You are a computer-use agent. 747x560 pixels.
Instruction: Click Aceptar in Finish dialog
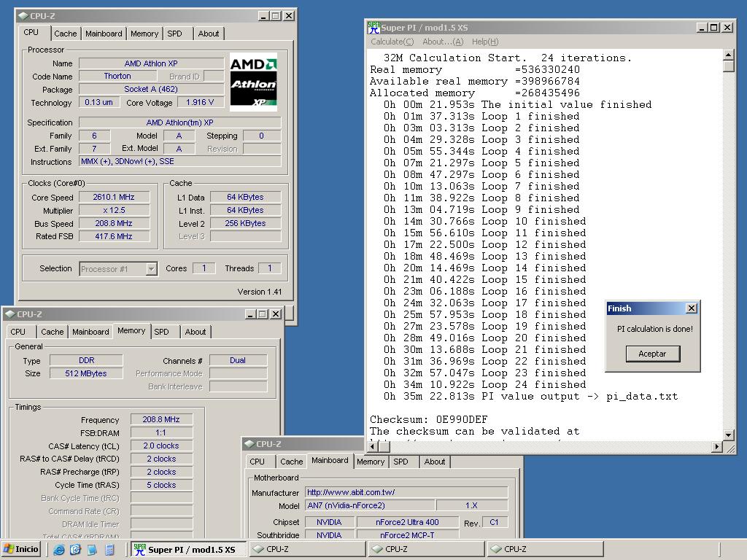click(652, 354)
